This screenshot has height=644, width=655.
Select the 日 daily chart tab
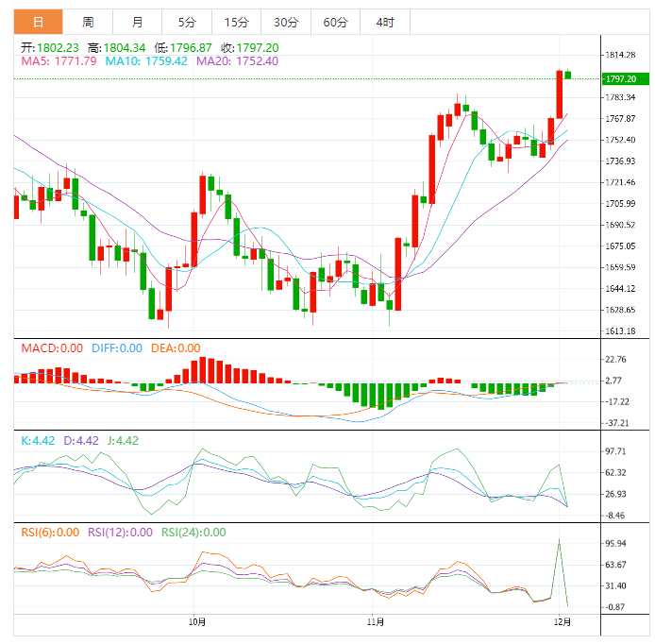click(38, 22)
